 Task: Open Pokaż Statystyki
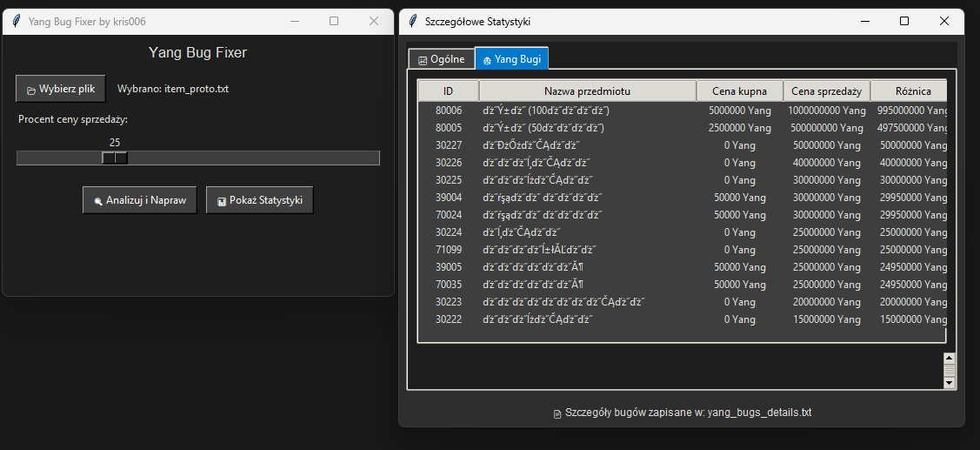tap(259, 200)
